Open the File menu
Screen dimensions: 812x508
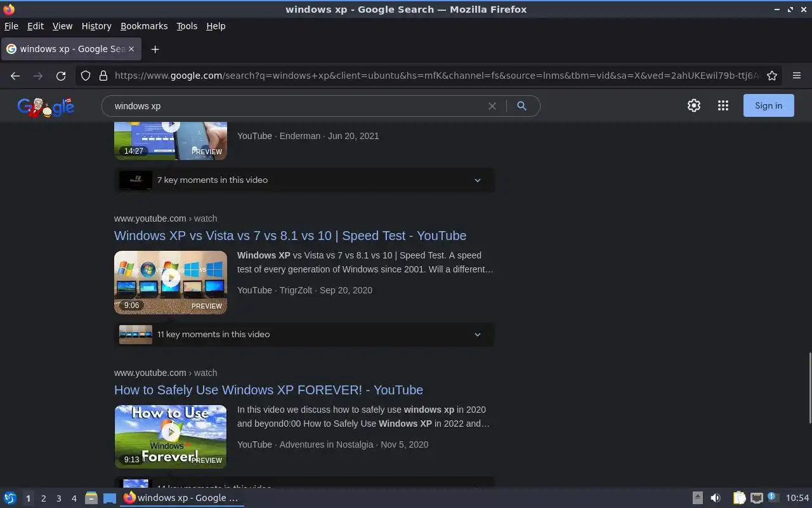(x=11, y=26)
